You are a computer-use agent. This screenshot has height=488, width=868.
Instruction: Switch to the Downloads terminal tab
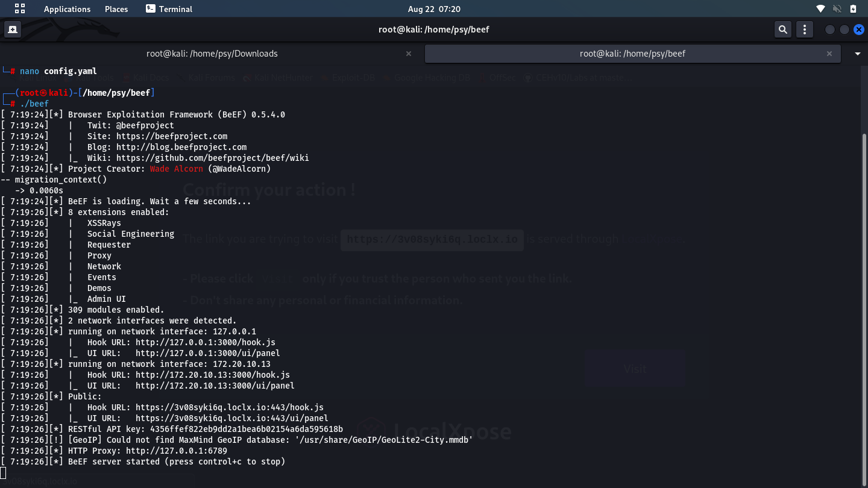212,53
